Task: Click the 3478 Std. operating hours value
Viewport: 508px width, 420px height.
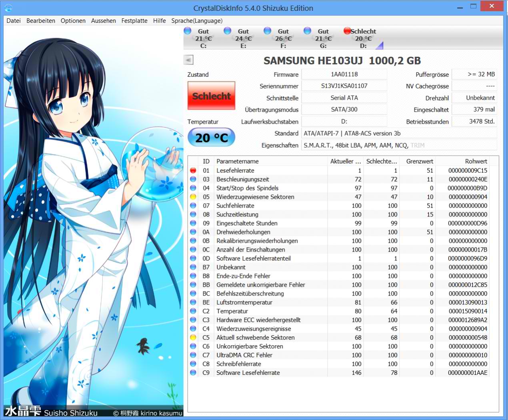Action: pyautogui.click(x=474, y=121)
